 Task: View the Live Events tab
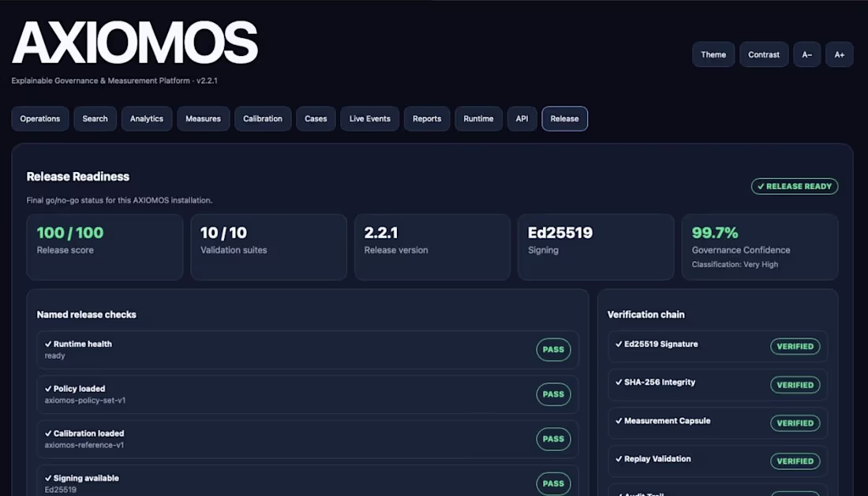[x=370, y=119]
